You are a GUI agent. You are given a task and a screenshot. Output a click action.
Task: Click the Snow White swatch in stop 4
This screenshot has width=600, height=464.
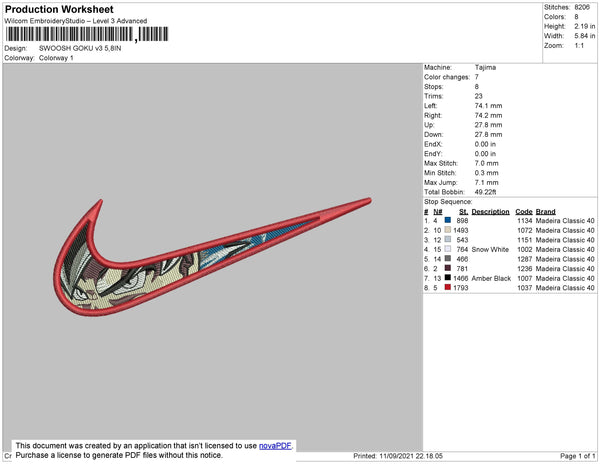coord(448,249)
